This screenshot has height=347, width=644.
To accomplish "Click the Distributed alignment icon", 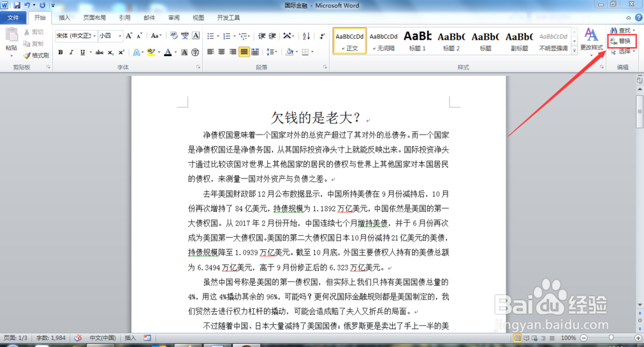I will (255, 52).
